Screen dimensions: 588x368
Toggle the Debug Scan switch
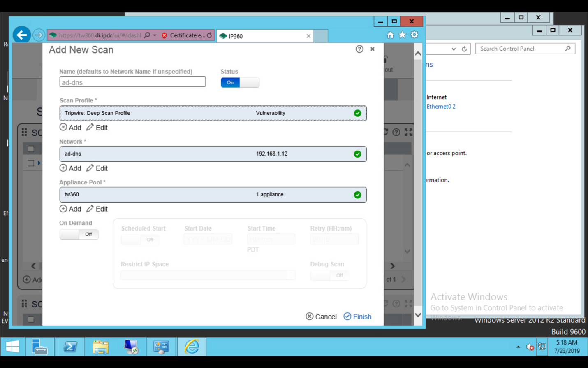pos(329,275)
